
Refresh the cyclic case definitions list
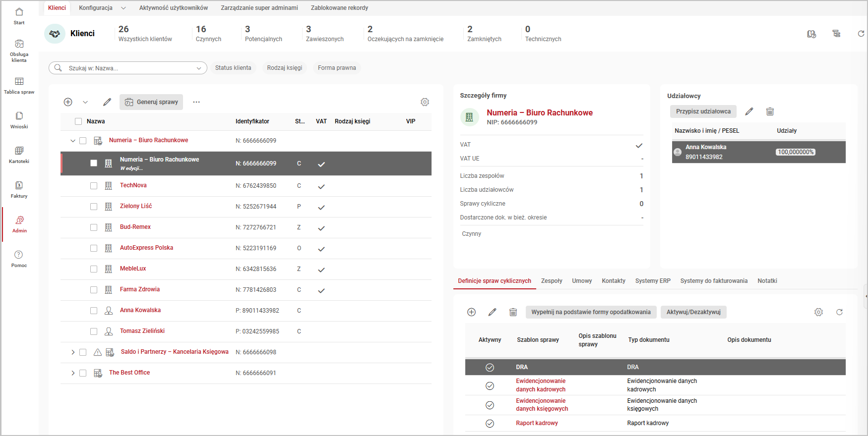click(x=839, y=312)
